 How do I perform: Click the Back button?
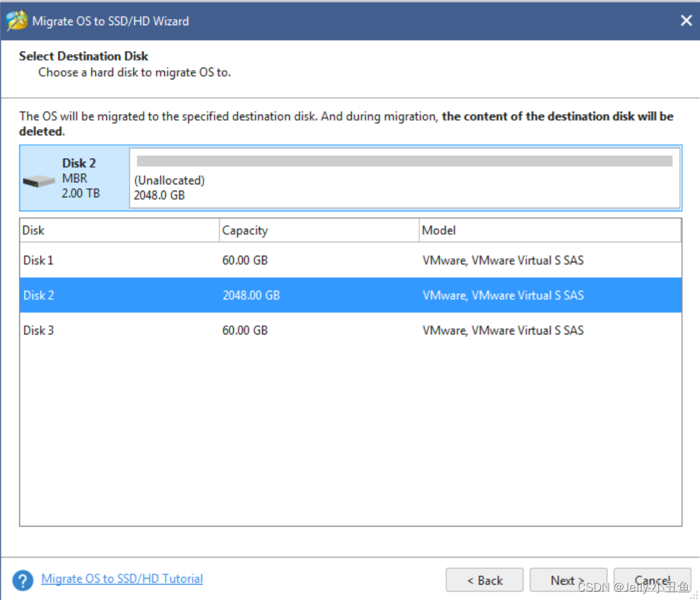(x=485, y=580)
